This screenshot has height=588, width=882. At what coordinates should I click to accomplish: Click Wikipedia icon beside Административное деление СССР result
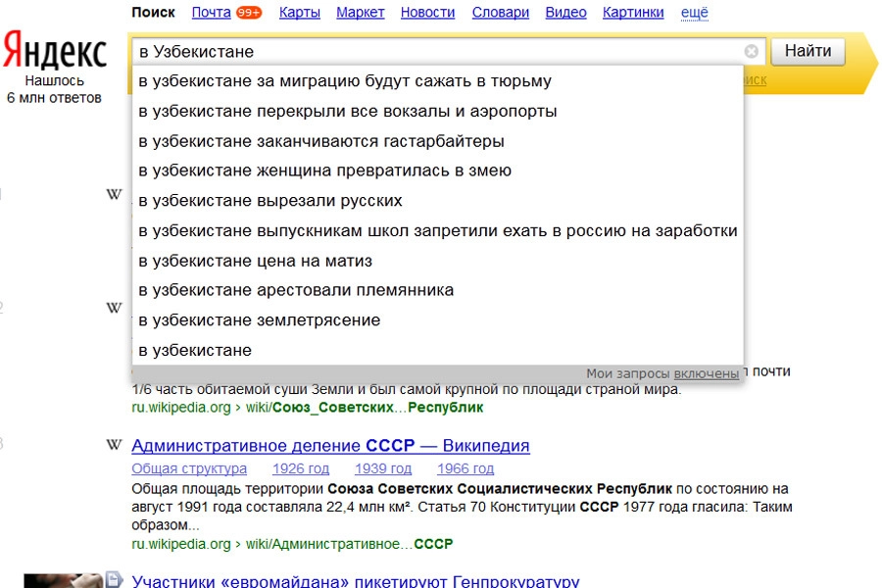(114, 446)
